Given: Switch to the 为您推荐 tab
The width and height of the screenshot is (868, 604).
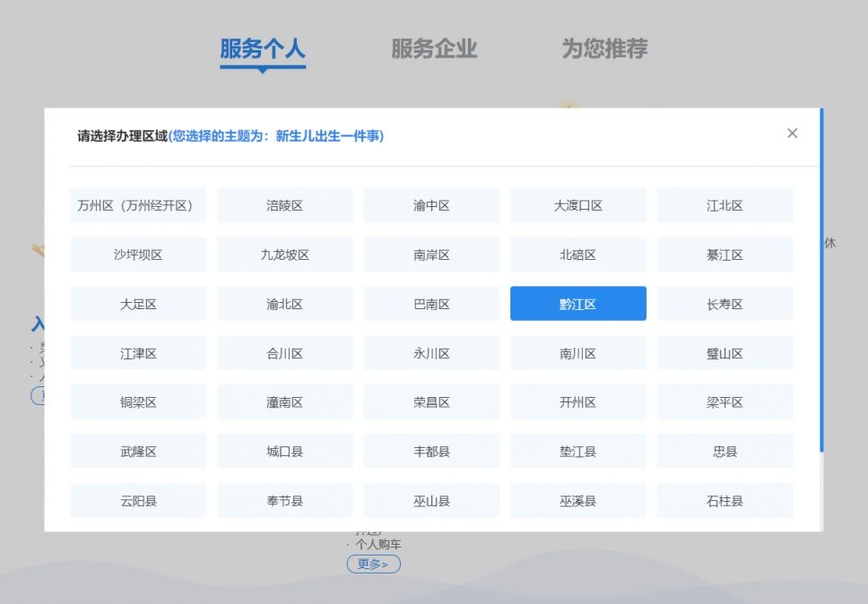Looking at the screenshot, I should (603, 49).
